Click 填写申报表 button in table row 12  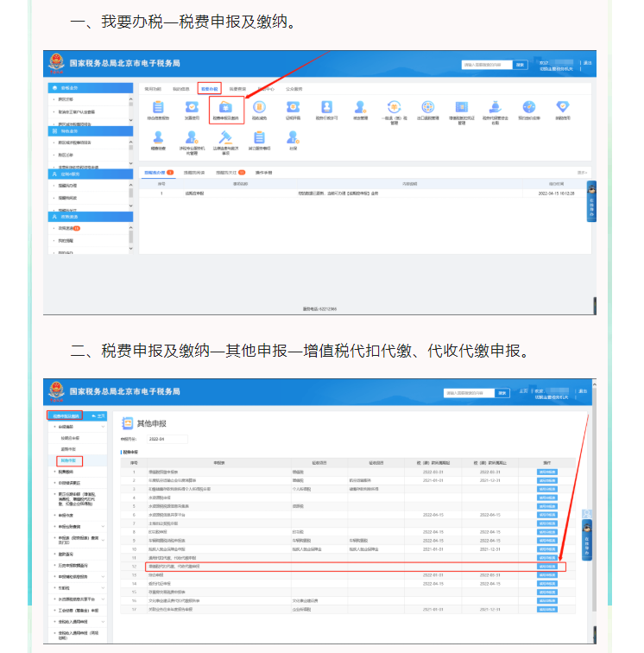coord(547,567)
